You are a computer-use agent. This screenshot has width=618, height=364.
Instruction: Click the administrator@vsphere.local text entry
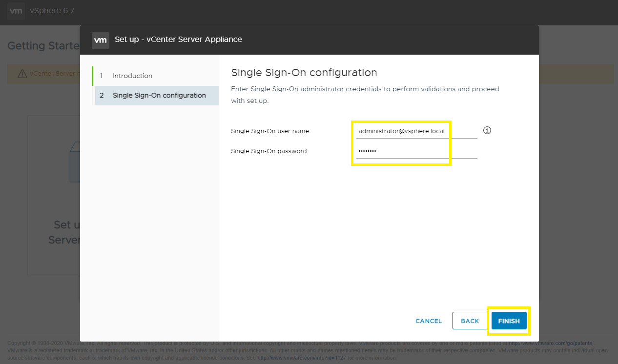point(401,131)
